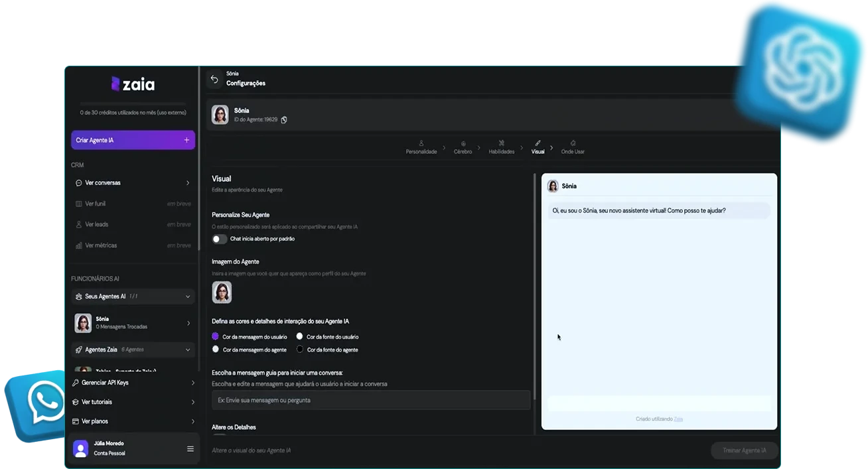
Task: Copy the agent ID 19629
Action: [284, 120]
